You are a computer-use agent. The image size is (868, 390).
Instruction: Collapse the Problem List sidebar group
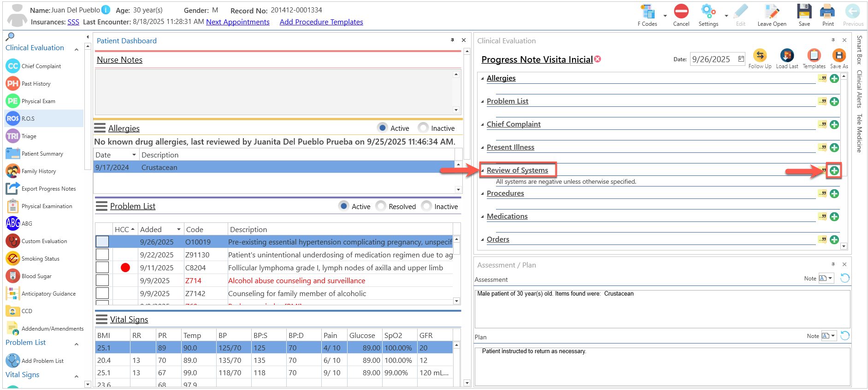[x=77, y=344]
